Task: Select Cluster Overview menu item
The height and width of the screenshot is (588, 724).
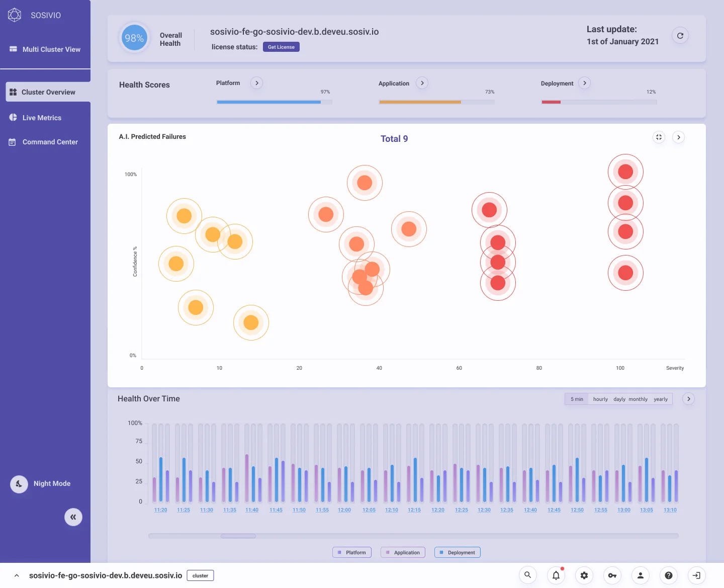Action: (48, 92)
